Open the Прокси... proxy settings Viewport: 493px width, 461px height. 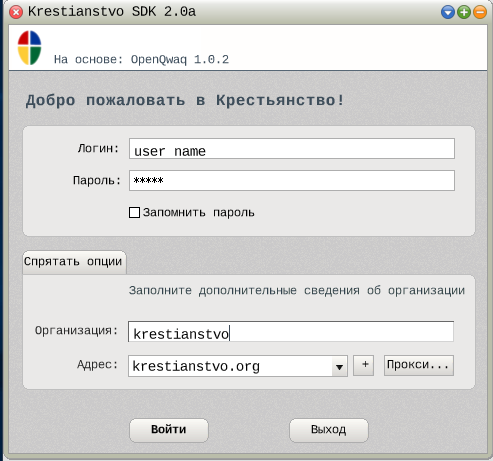(x=419, y=365)
